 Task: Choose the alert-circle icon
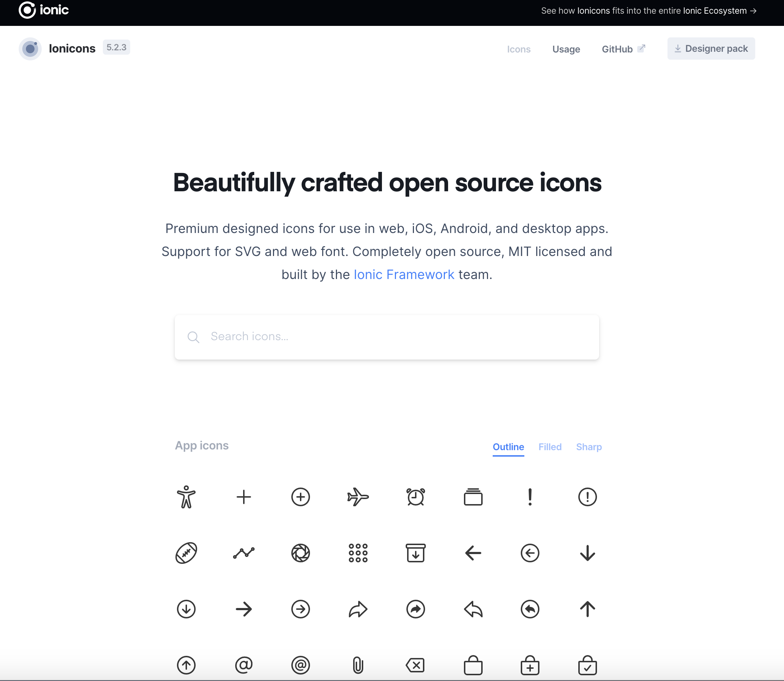point(588,497)
